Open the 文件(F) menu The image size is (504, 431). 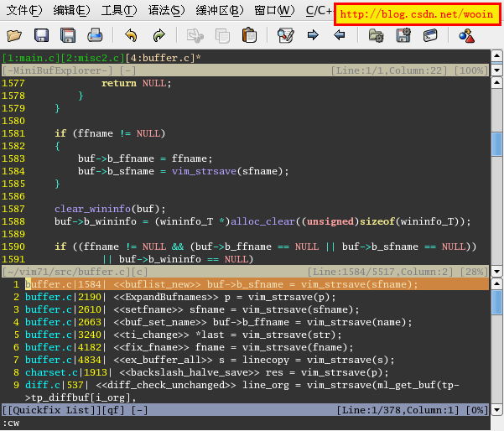[x=24, y=11]
